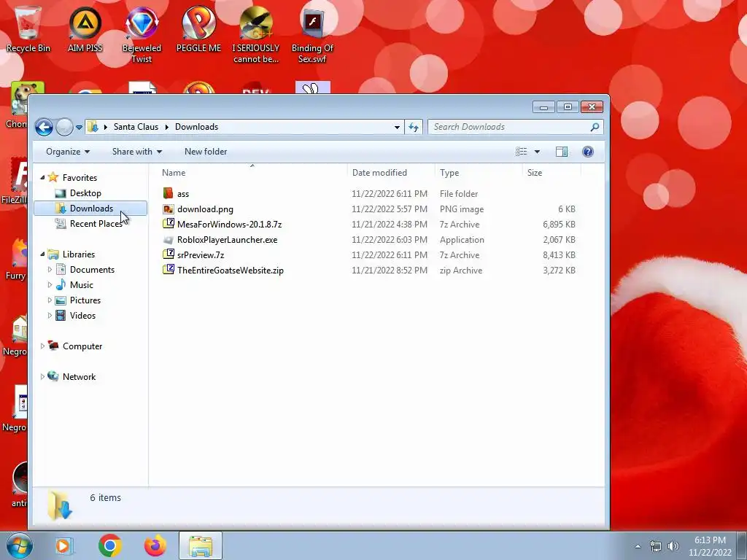Screen dimensions: 747x560
Task: Select the yellow triangle AIM desktop icon
Action: [x=85, y=28]
